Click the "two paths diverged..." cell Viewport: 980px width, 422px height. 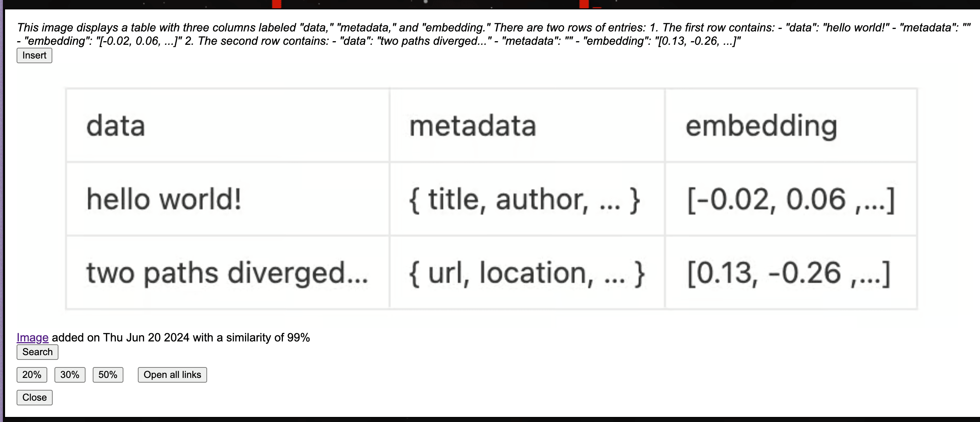pos(227,273)
